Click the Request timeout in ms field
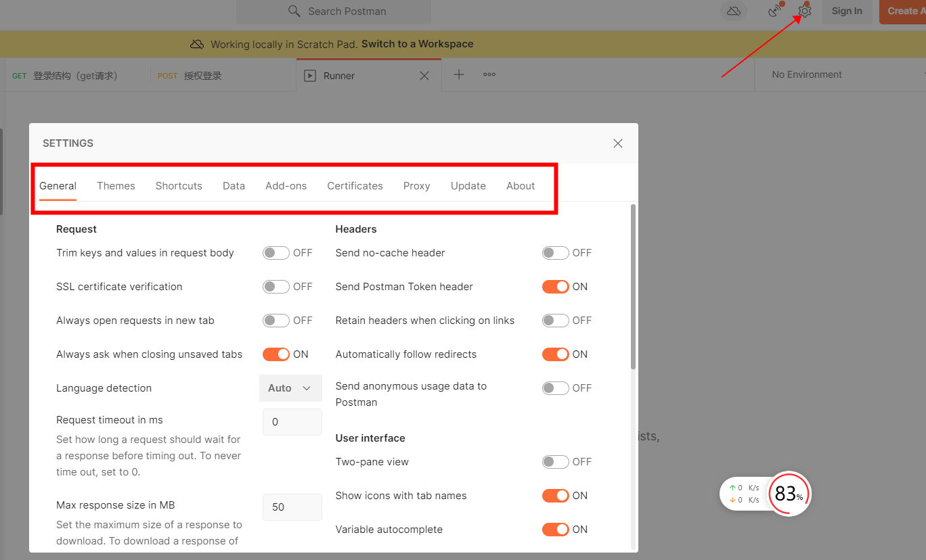The image size is (926, 560). pyautogui.click(x=292, y=422)
